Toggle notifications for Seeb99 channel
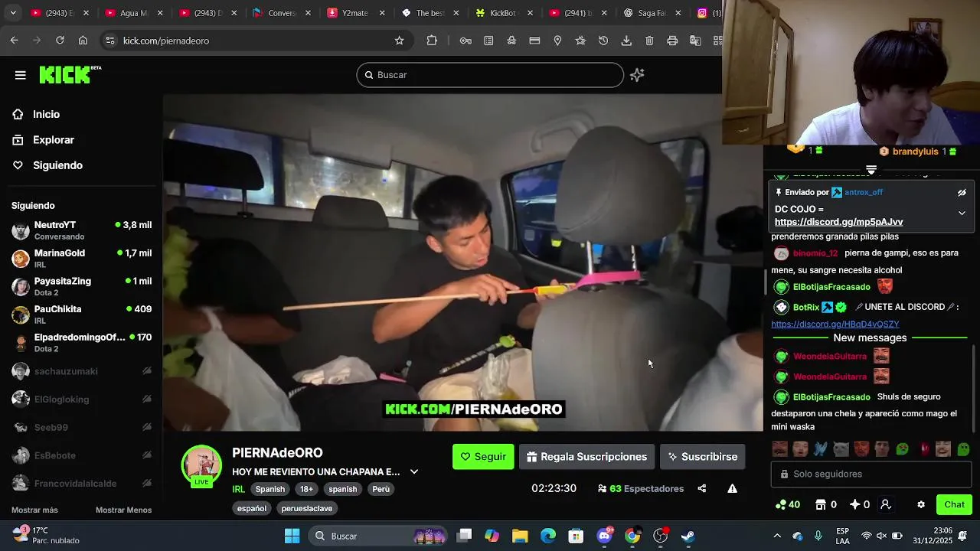 pyautogui.click(x=146, y=427)
